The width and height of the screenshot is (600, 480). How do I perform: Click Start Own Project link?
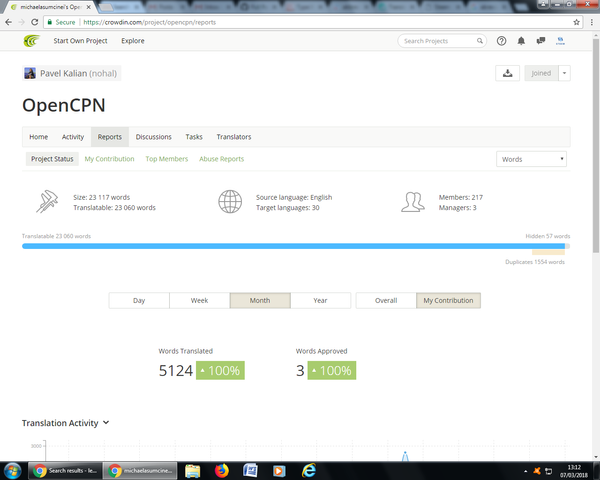(80, 41)
